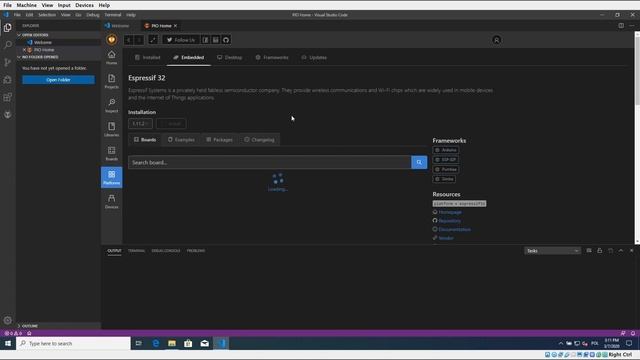The height and width of the screenshot is (360, 640).
Task: Open the Source Control view
Action: 7,62
